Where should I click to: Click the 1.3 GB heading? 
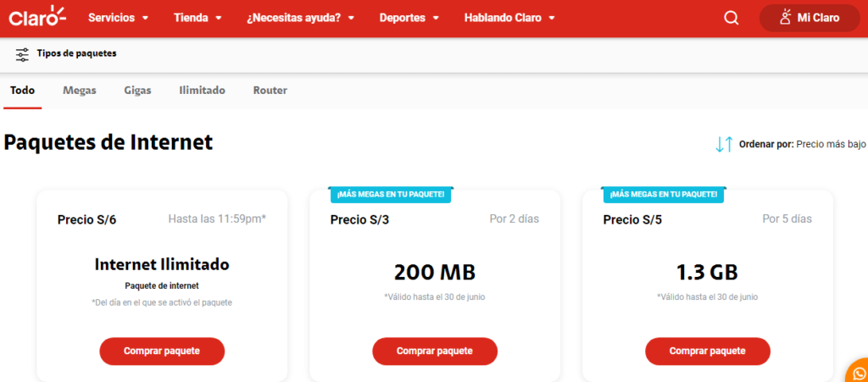click(x=707, y=272)
